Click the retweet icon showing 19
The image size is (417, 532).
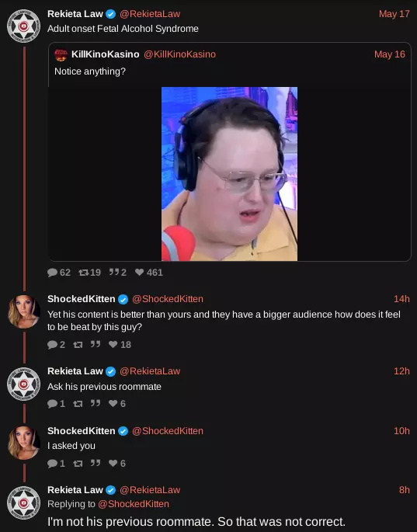[83, 273]
